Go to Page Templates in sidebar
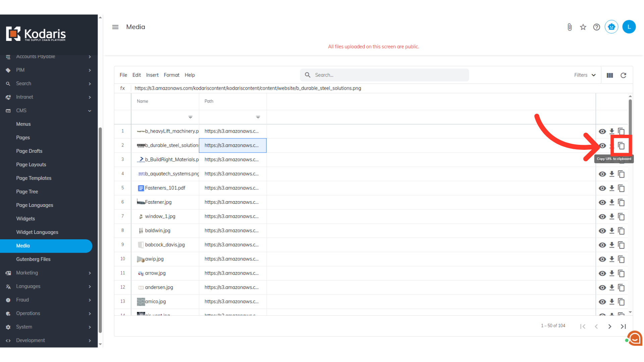644x362 pixels. click(34, 178)
